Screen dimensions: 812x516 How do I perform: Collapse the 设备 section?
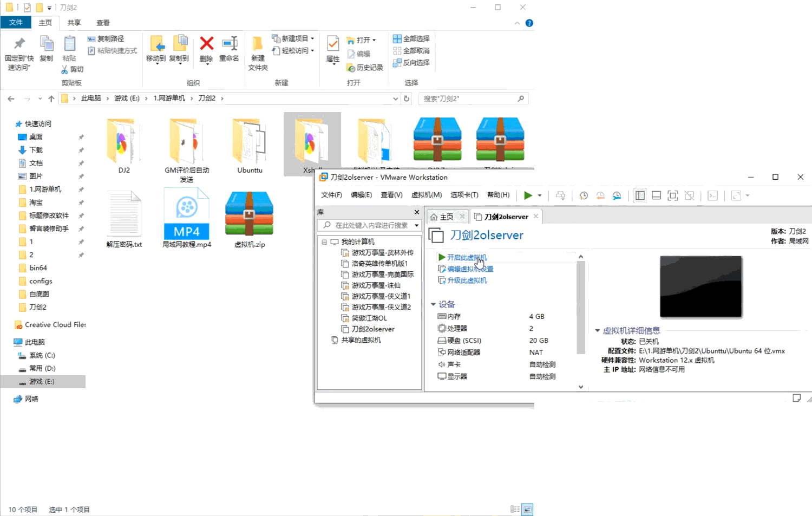click(x=433, y=304)
